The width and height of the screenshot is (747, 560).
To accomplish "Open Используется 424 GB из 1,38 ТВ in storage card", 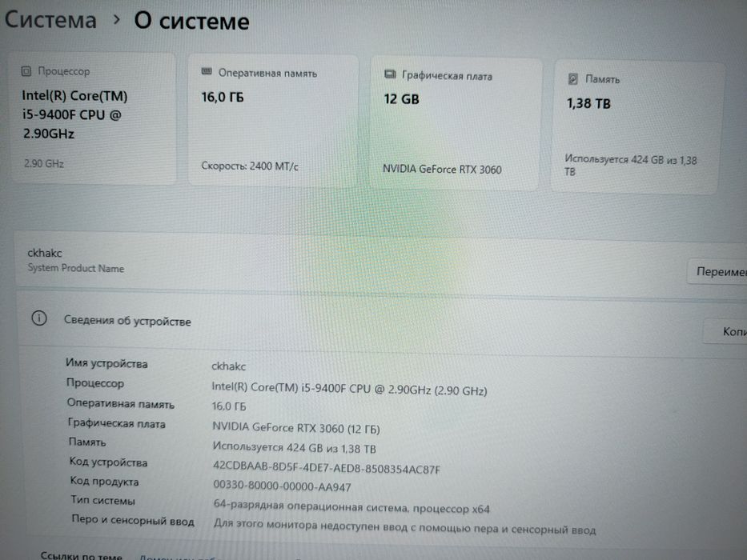I will [x=631, y=165].
